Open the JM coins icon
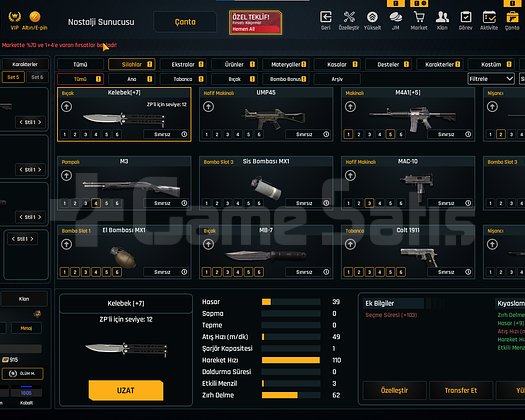 click(395, 17)
